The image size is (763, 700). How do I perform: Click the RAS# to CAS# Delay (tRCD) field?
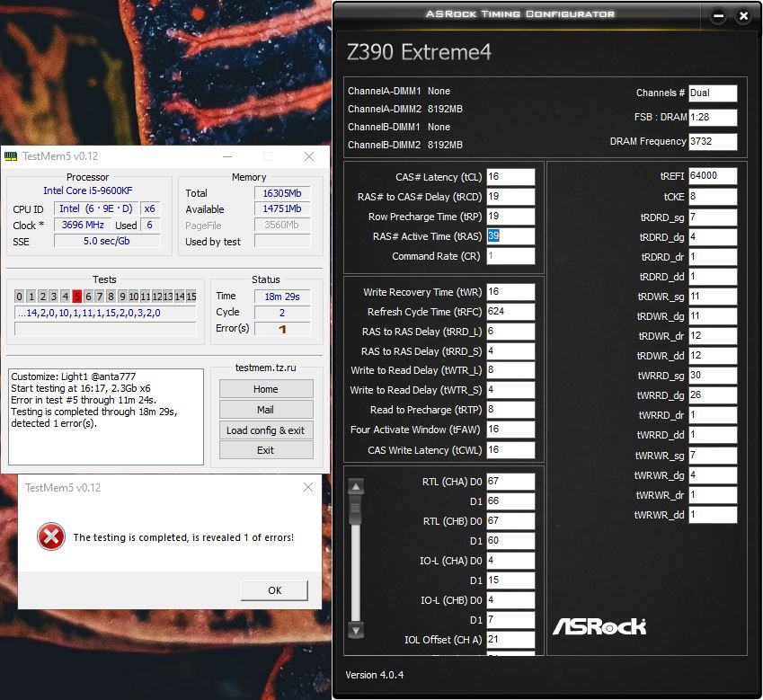[510, 197]
